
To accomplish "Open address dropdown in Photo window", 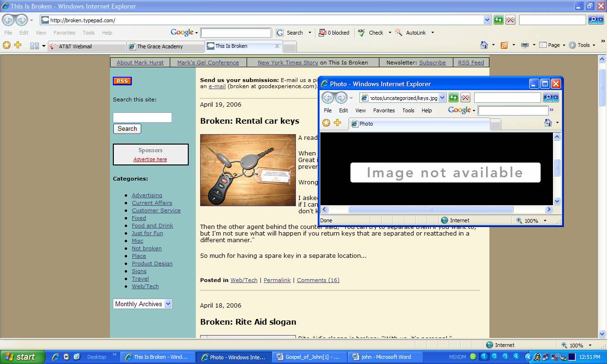I will [x=442, y=98].
